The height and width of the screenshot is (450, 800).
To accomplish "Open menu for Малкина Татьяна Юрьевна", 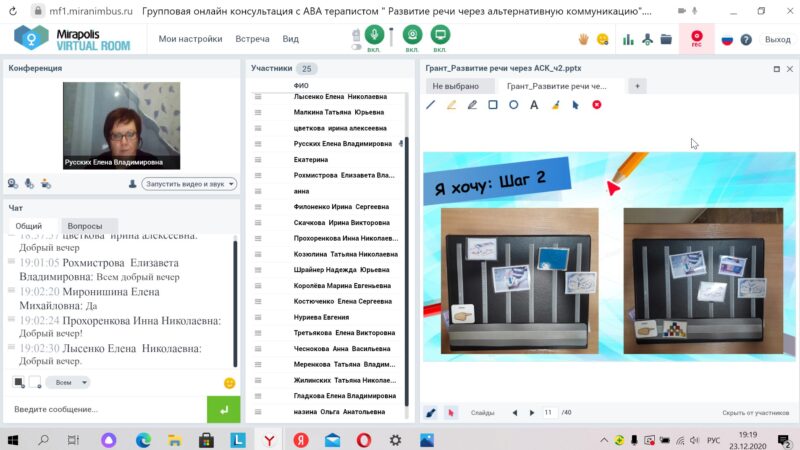I will coord(258,112).
